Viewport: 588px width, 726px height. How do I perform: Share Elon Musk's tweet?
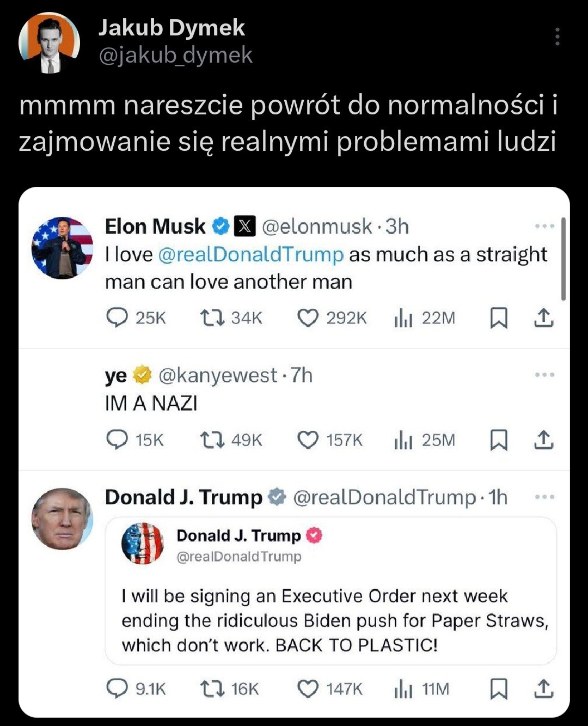543,318
